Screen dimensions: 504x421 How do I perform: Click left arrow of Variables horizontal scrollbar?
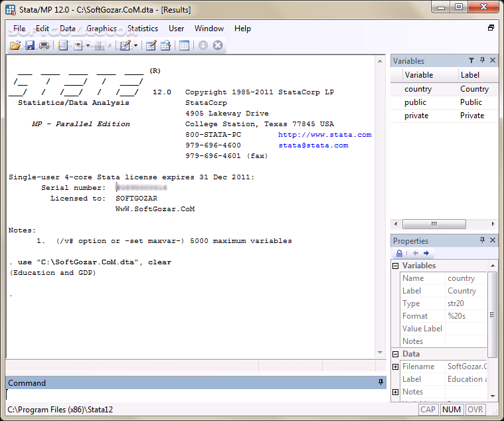(x=396, y=224)
